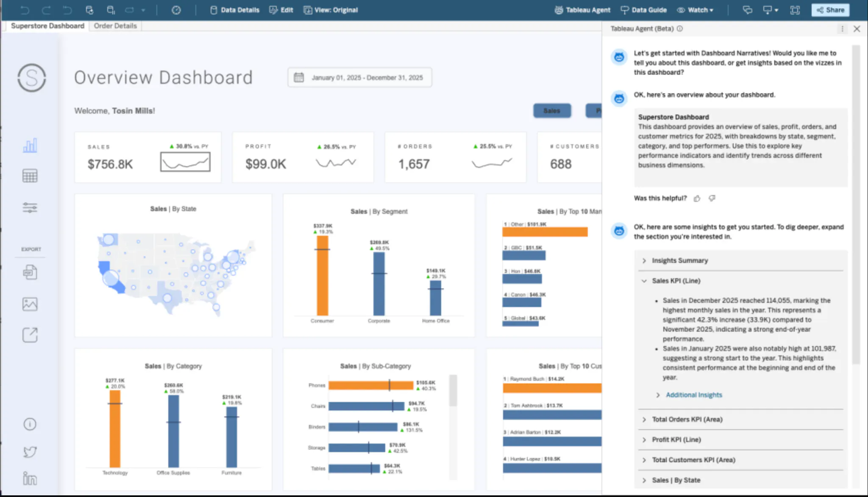Select the Home Office segment bar
868x497 pixels.
[x=435, y=298]
